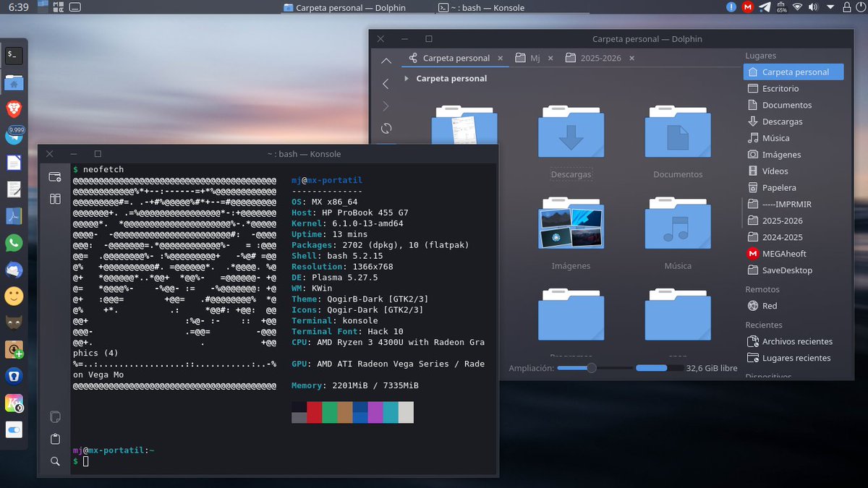Open Bitwarden shield icon in the dock
The width and height of the screenshot is (868, 488).
coord(14,376)
